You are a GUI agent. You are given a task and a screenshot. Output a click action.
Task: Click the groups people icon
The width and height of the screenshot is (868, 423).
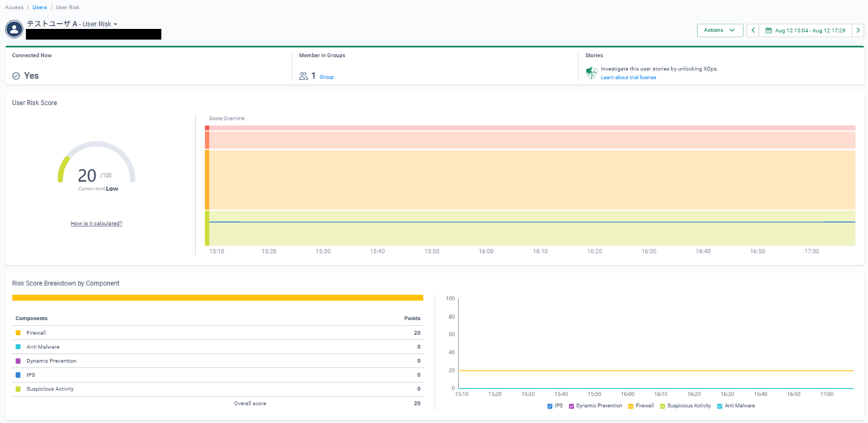(x=303, y=76)
